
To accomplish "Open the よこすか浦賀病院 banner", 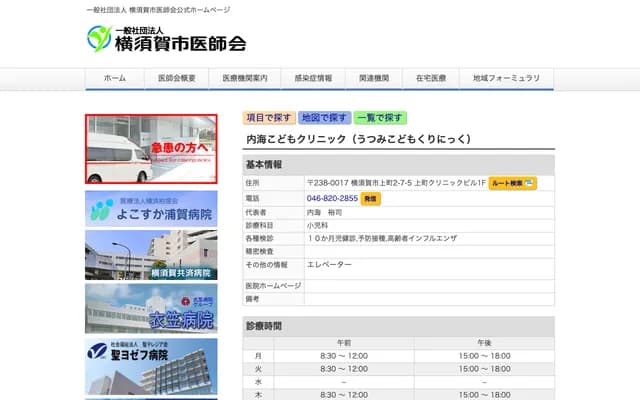I will 151,207.
